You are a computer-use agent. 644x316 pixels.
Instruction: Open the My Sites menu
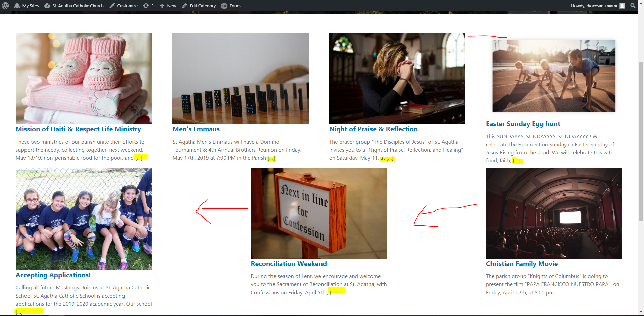27,6
